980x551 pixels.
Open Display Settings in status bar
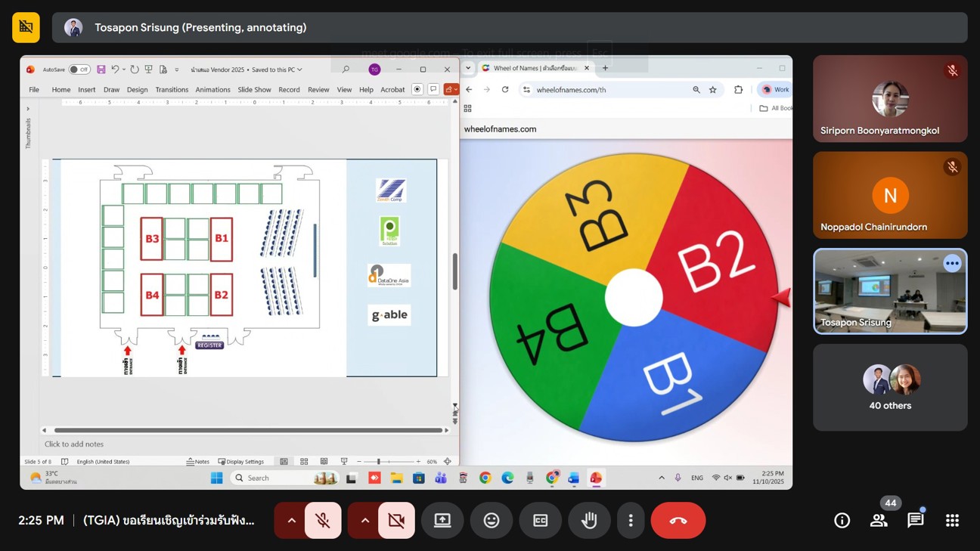click(241, 461)
